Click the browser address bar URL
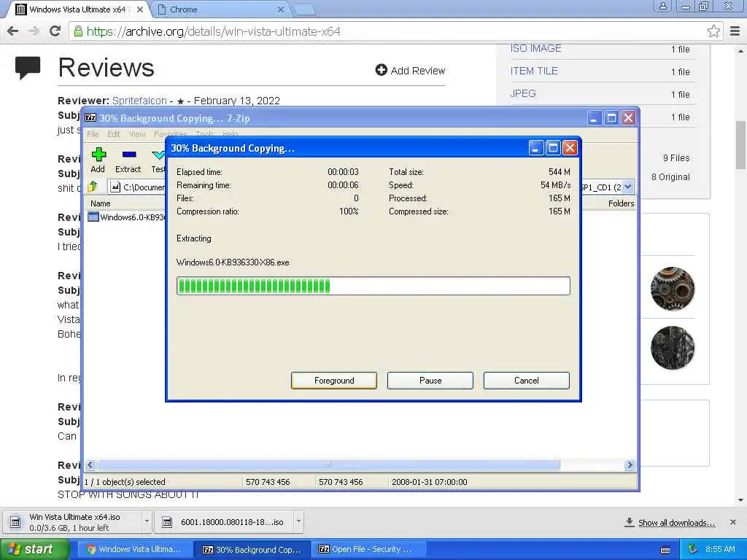Viewport: 747px width, 560px height. pos(214,31)
